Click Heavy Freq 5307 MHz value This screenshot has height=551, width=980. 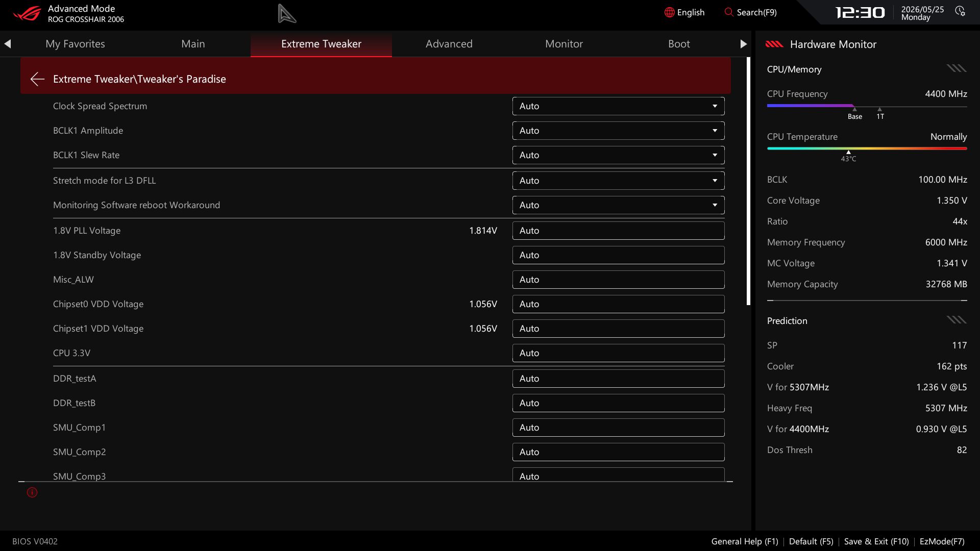946,408
